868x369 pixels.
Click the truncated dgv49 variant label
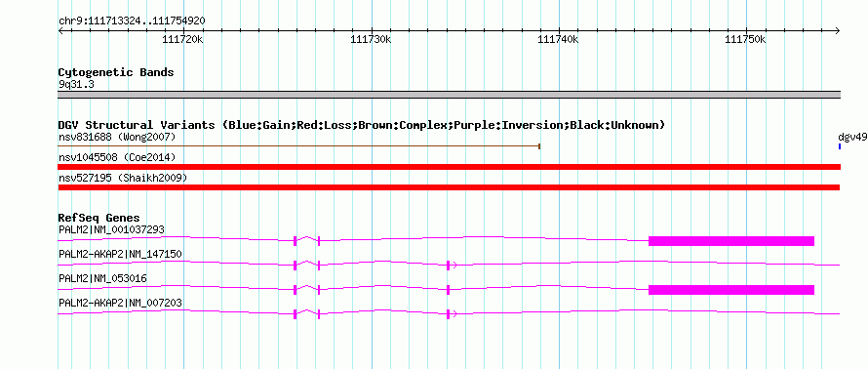852,137
